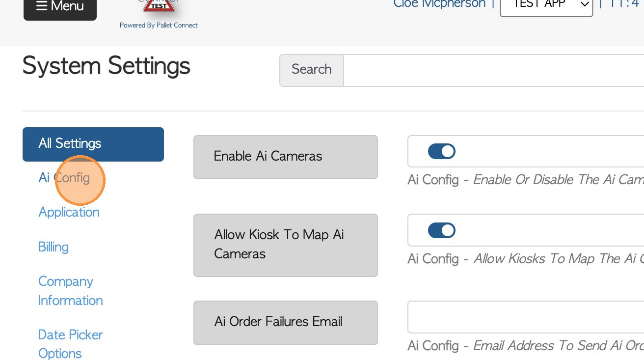
Task: Go to the Application settings category
Action: [x=69, y=212]
